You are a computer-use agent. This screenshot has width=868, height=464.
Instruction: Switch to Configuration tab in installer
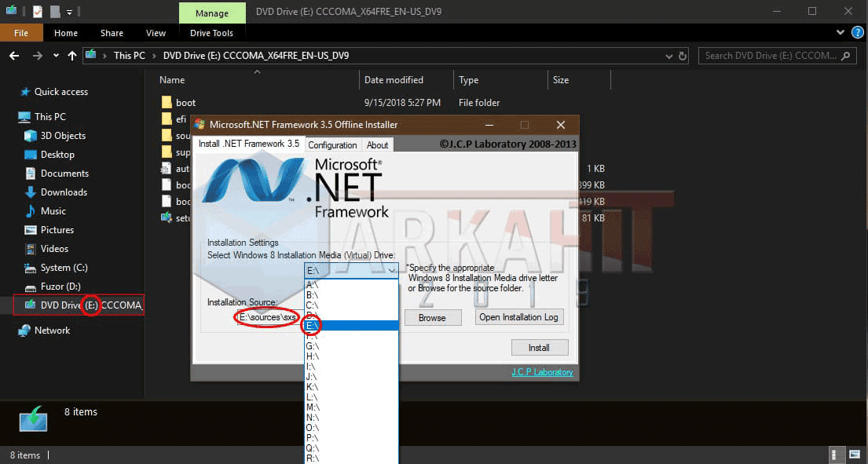[332, 145]
